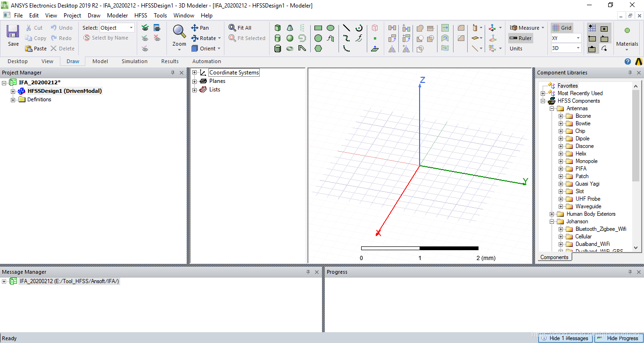
Task: Click the Save icon in the toolbar
Action: [13, 35]
